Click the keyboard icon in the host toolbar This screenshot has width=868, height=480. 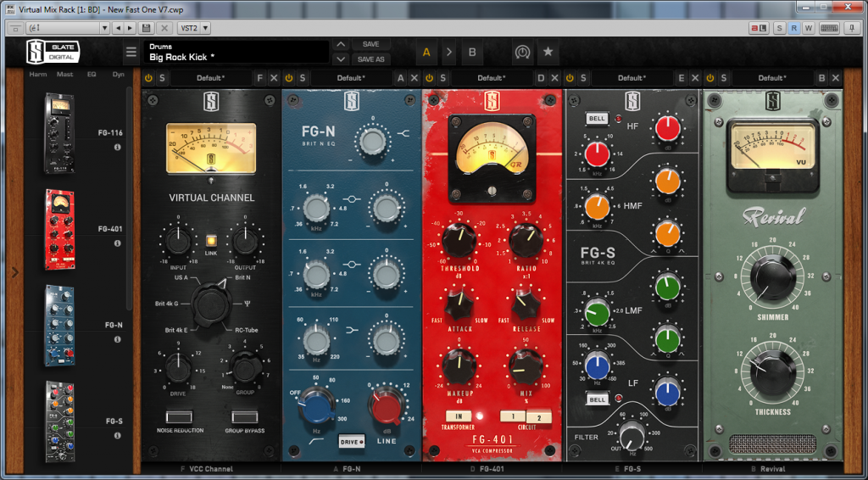[x=829, y=28]
